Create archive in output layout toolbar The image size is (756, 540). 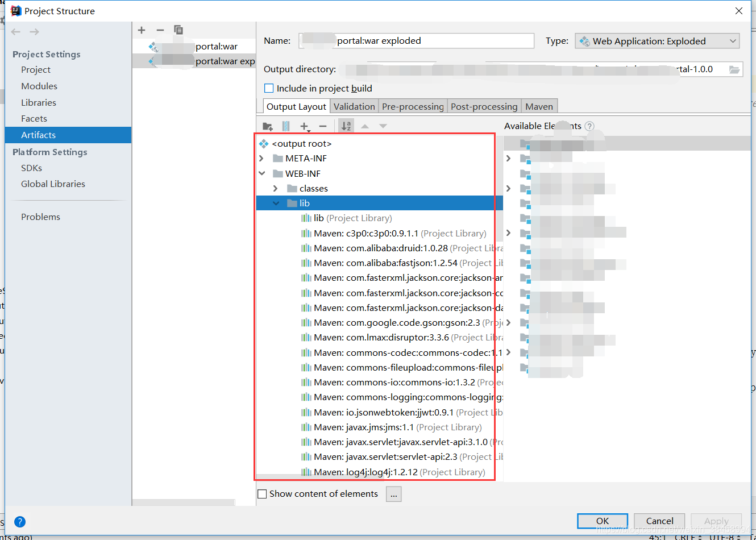click(286, 126)
